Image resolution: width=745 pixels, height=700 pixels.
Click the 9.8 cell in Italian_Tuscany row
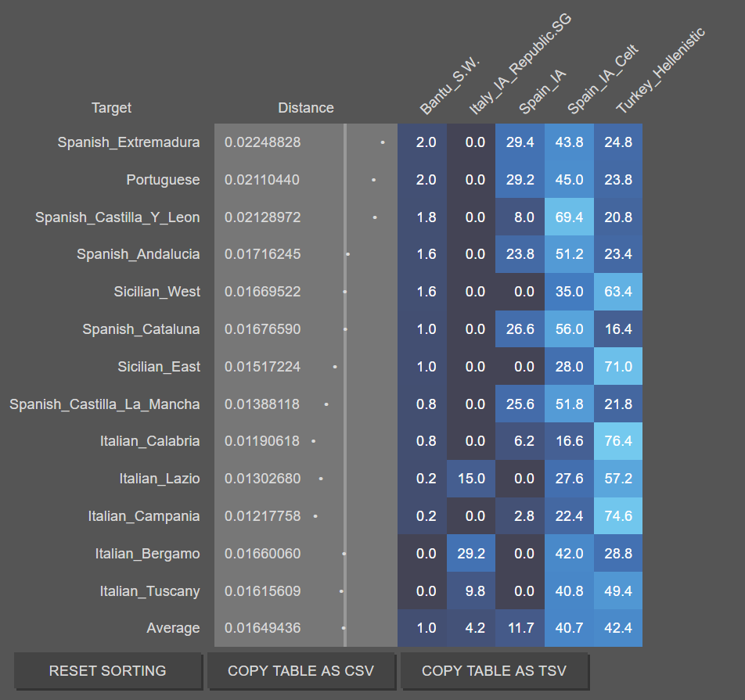click(471, 591)
